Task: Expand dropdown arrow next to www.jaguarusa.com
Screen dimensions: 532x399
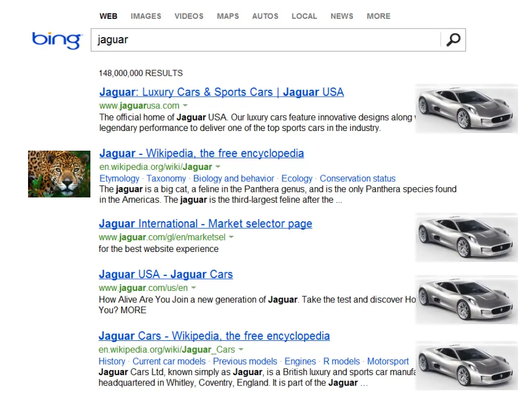Action: point(185,105)
